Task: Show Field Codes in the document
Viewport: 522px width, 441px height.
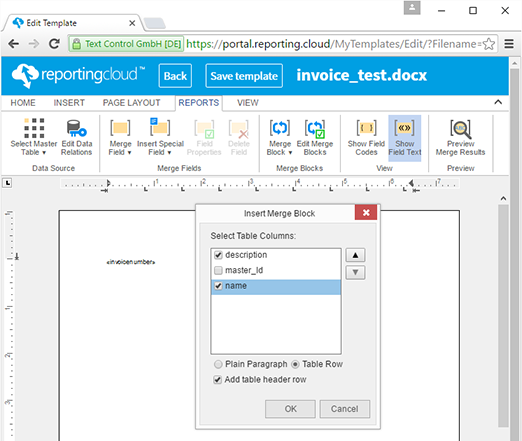Action: coord(366,137)
